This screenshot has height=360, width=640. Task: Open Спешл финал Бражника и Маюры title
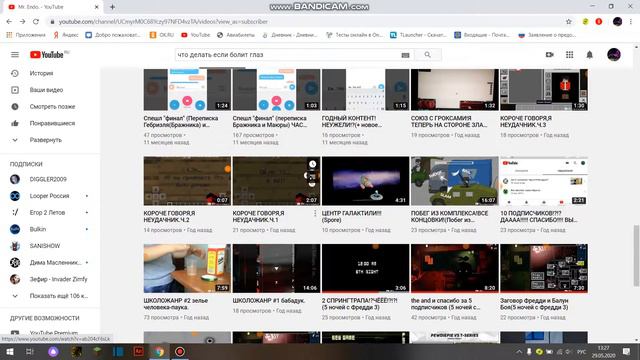tap(270, 122)
